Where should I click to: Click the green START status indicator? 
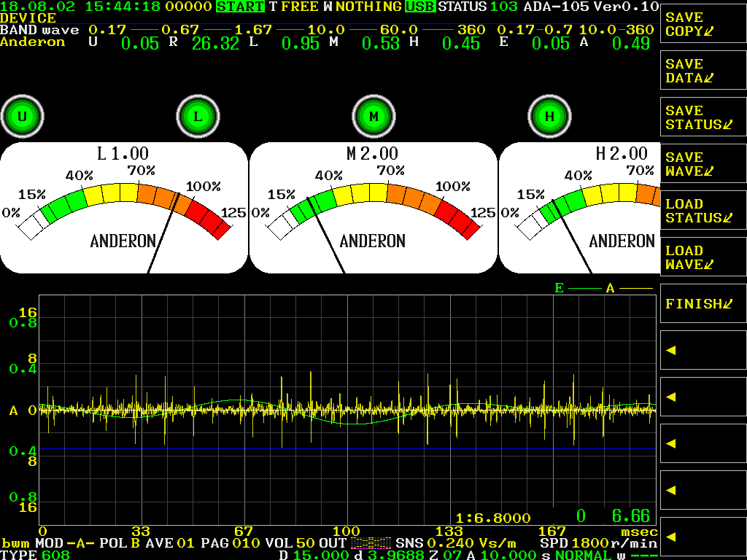tap(240, 7)
